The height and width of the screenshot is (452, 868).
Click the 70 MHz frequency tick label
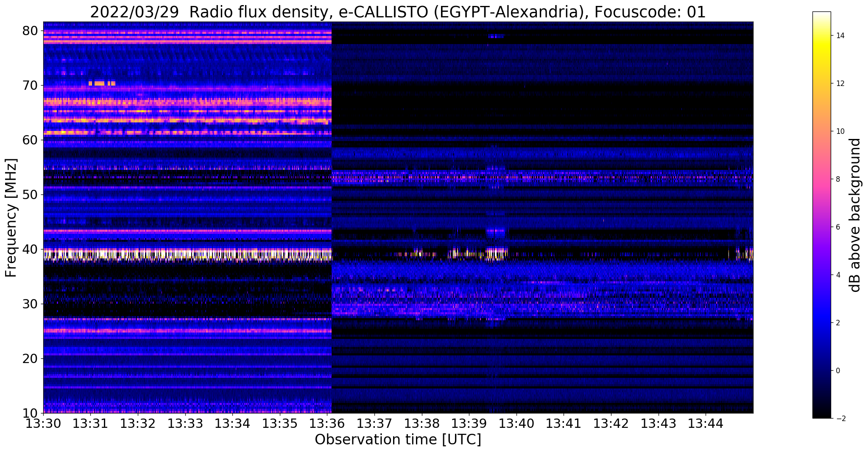coord(30,85)
